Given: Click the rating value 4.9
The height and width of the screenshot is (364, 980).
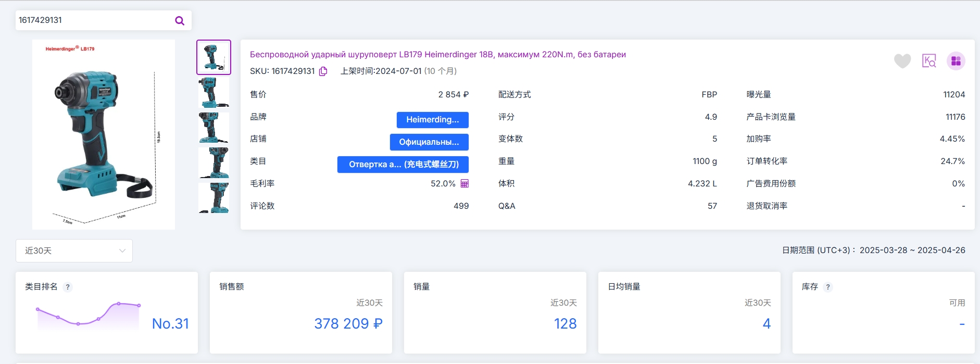Looking at the screenshot, I should click(711, 117).
